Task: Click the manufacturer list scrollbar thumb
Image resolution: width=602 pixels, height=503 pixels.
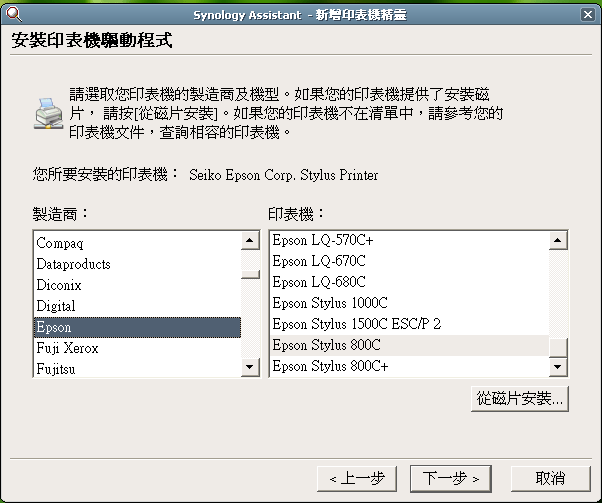Action: pos(250,274)
